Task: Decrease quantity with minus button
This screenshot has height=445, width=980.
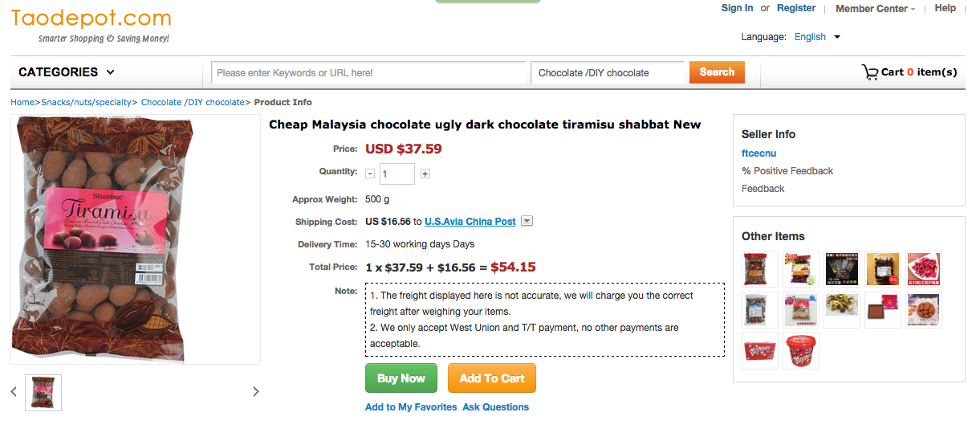Action: [370, 174]
